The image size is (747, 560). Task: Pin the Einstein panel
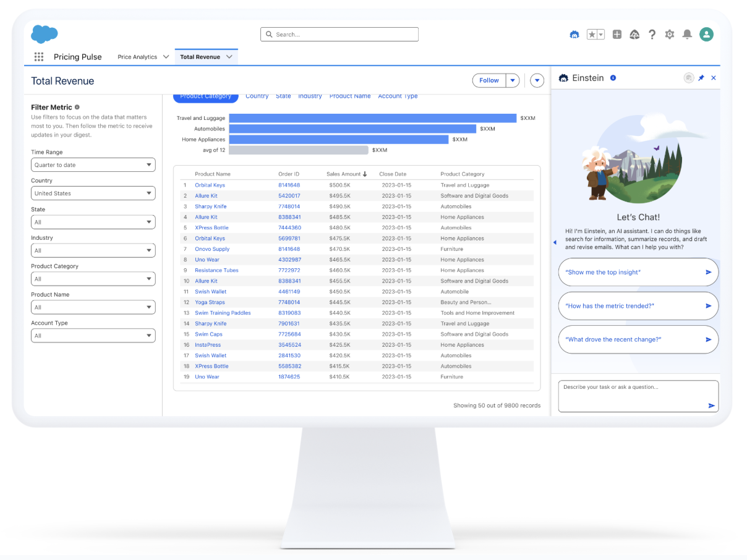pos(701,78)
